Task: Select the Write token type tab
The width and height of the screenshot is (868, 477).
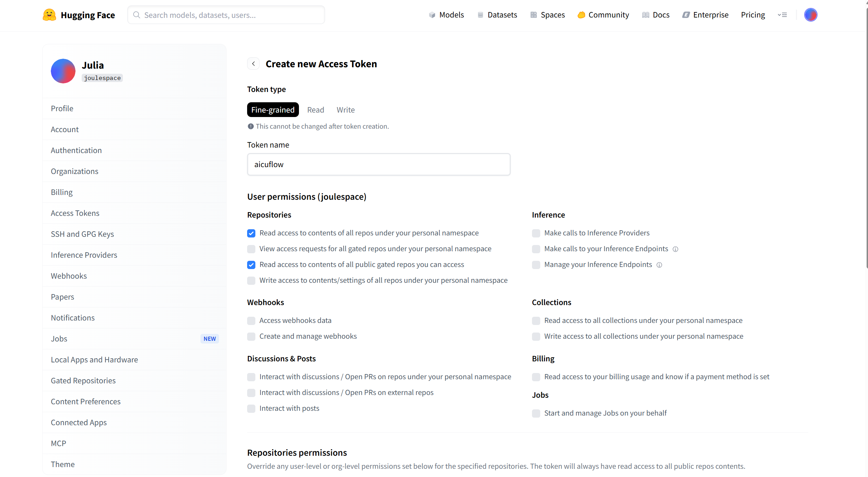Action: click(x=345, y=110)
